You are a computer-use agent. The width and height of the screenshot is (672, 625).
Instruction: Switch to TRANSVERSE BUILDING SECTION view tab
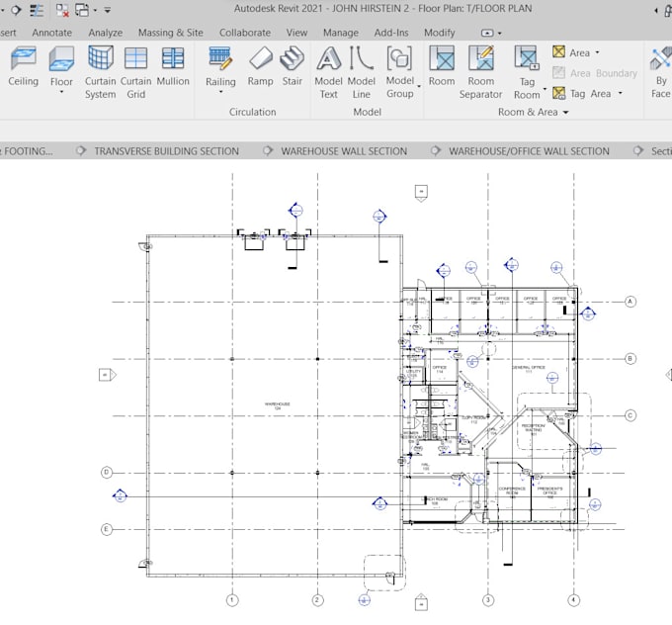(x=166, y=151)
